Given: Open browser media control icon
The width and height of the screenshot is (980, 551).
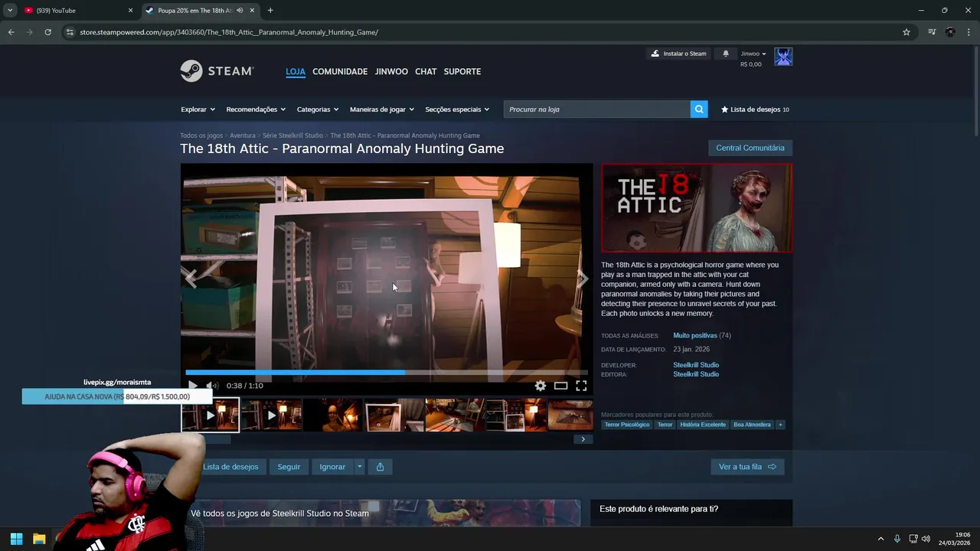Looking at the screenshot, I should 932,32.
